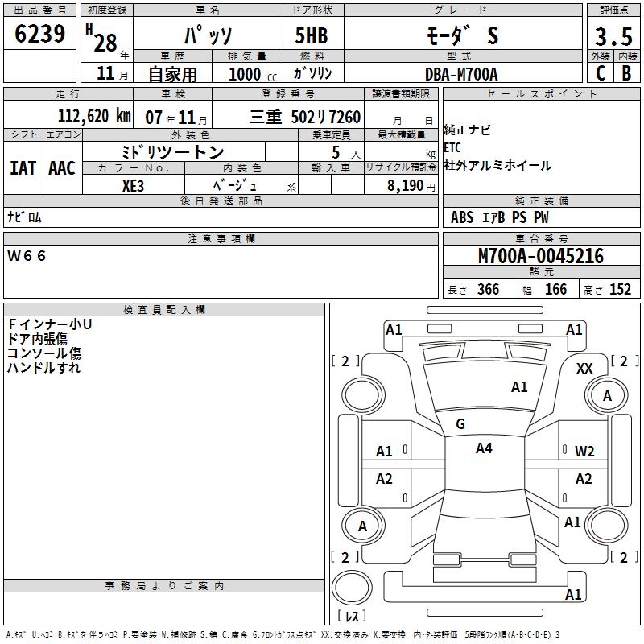This screenshot has height=644, width=644.
Task: Click the damage code legend at bottom
Action: [283, 634]
